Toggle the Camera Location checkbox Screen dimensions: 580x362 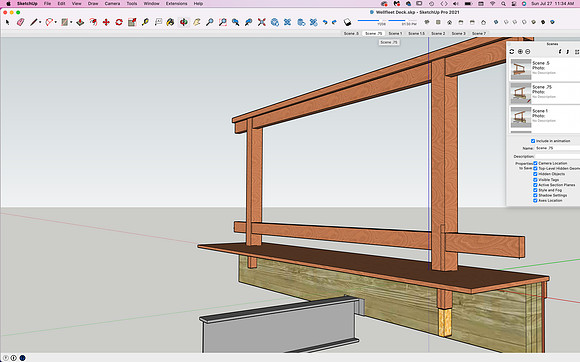click(x=535, y=163)
